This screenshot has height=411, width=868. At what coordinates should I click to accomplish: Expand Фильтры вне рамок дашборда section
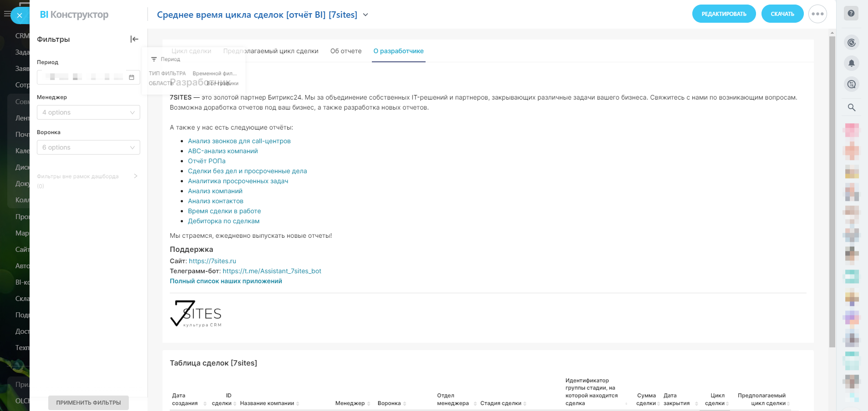[136, 176]
